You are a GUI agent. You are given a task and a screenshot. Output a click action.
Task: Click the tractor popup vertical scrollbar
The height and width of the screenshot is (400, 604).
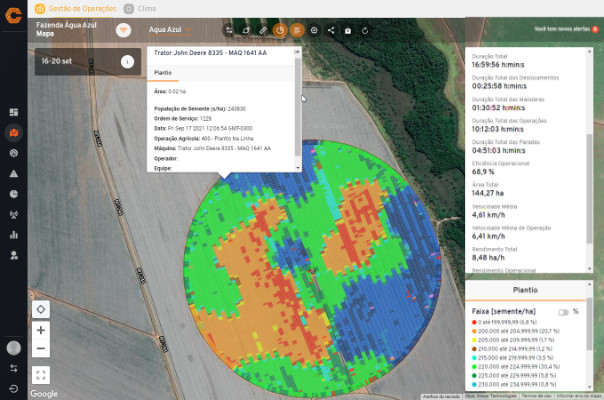(x=298, y=107)
